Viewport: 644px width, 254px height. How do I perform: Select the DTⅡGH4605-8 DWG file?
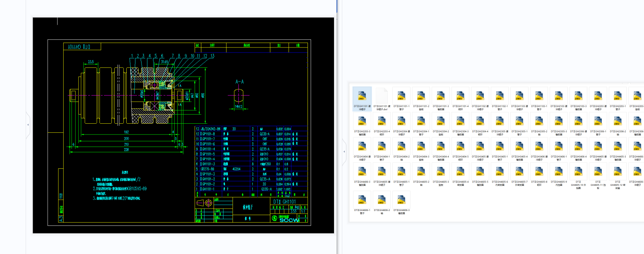(539, 175)
